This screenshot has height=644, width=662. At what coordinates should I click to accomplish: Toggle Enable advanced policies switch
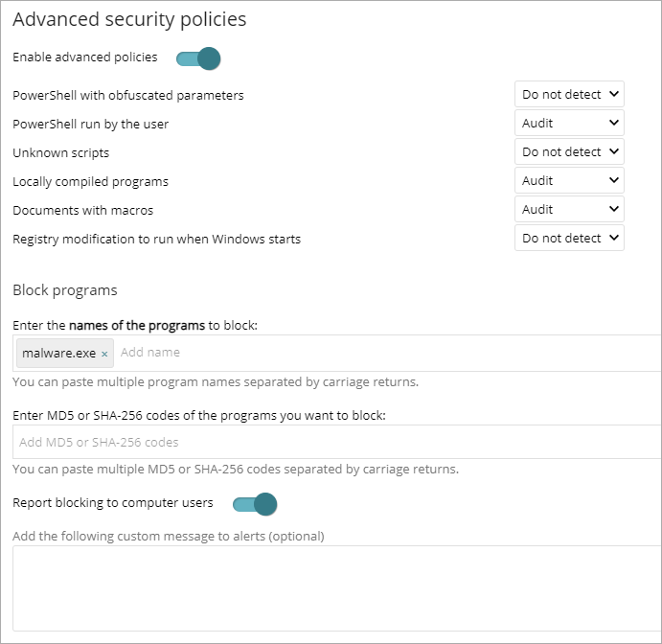click(198, 58)
